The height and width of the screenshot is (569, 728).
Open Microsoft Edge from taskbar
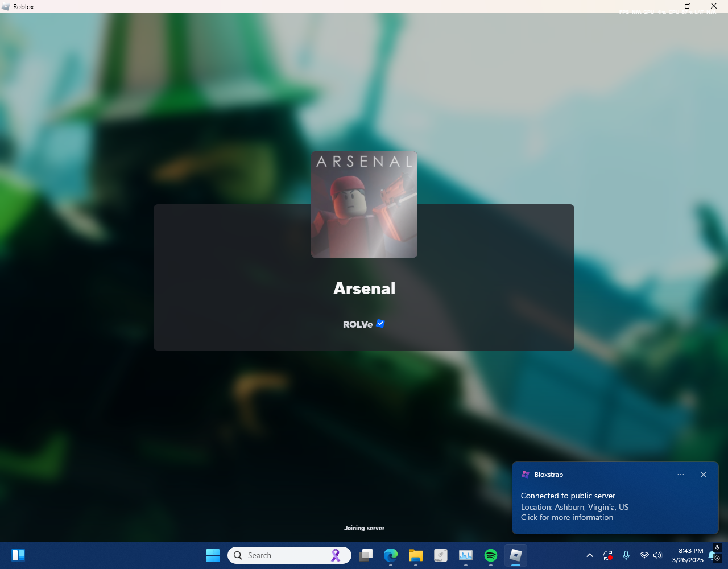coord(391,555)
